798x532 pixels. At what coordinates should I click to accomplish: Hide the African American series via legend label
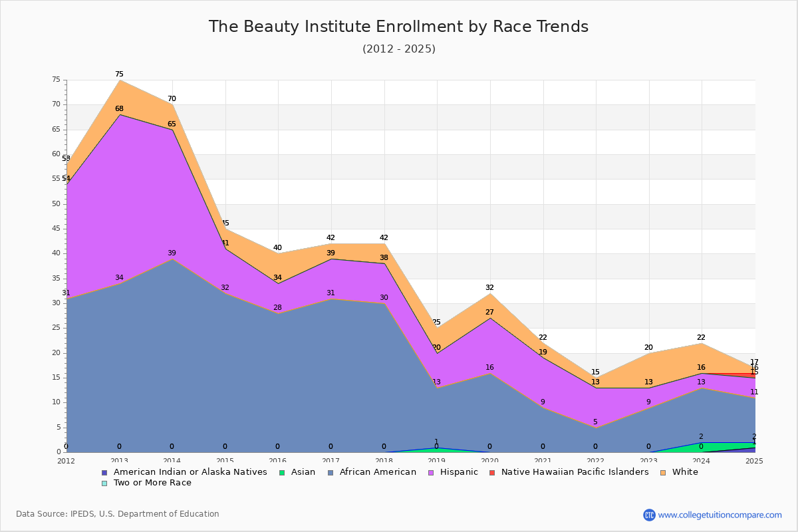pyautogui.click(x=378, y=472)
